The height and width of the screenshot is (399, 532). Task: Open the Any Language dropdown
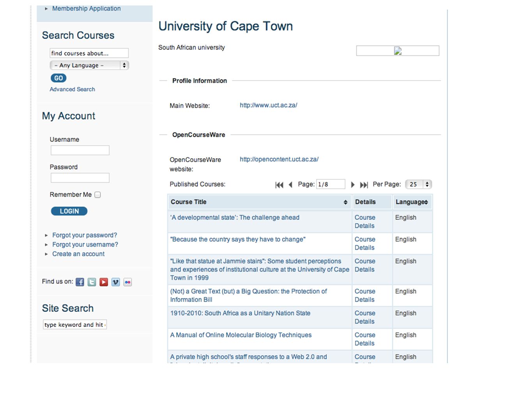pos(89,65)
